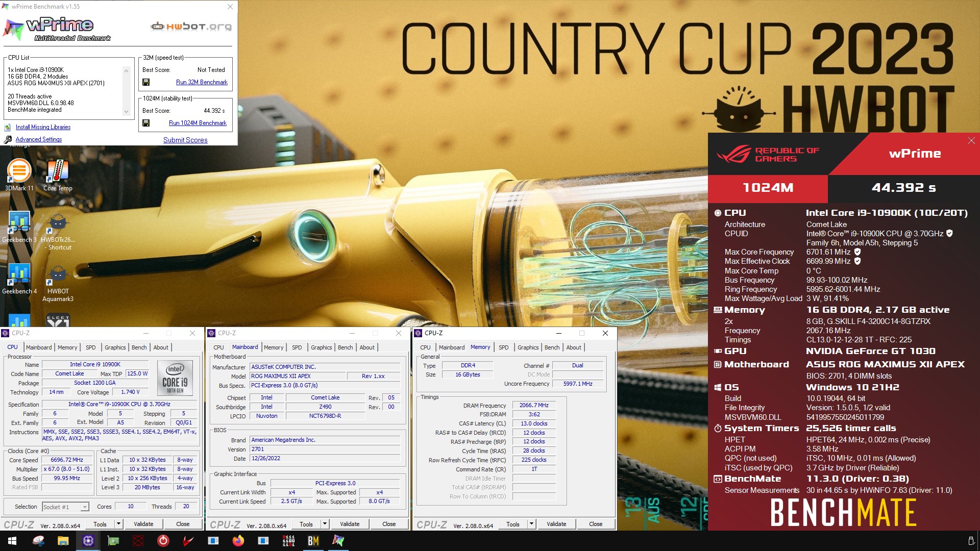980x551 pixels.
Task: Switch to SPD tab in CPU-Z Processor window
Action: coord(90,347)
